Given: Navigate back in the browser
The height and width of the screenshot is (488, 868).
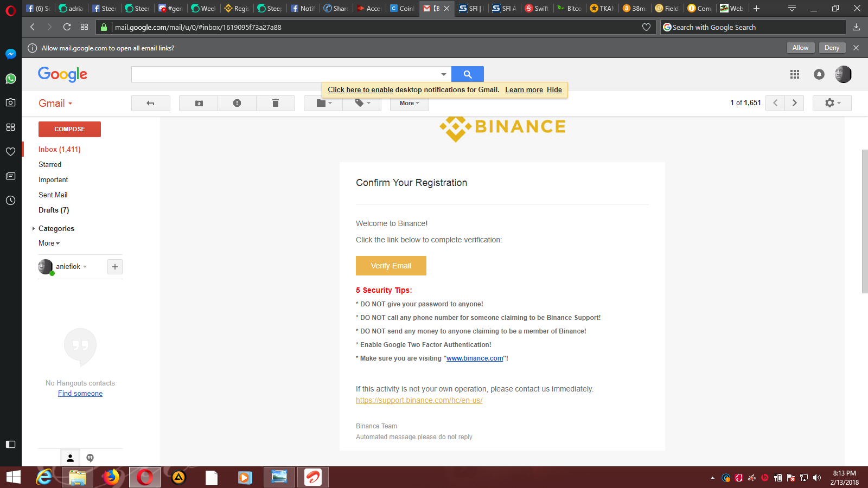Looking at the screenshot, I should 33,27.
